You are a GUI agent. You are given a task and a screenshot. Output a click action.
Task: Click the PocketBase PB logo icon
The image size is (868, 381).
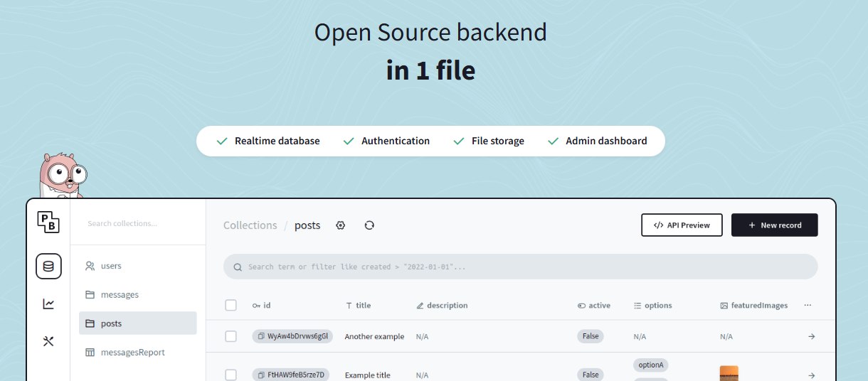48,222
